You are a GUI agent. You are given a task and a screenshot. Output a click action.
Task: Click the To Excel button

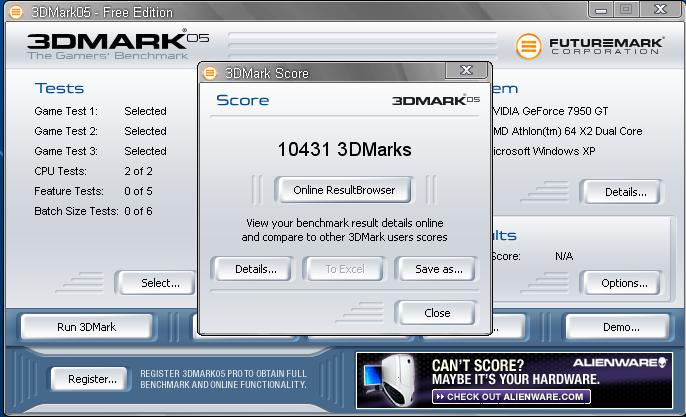click(344, 269)
